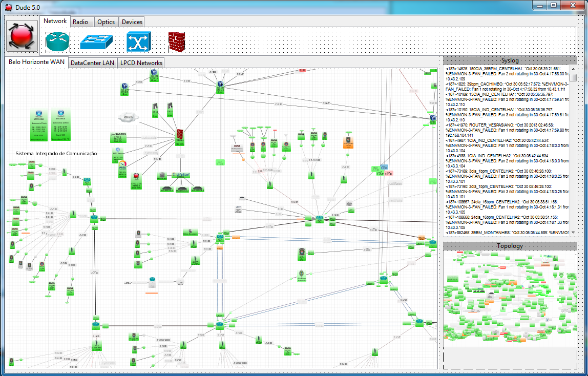Select the DNS 2 server node
The image size is (588, 376).
170,110
